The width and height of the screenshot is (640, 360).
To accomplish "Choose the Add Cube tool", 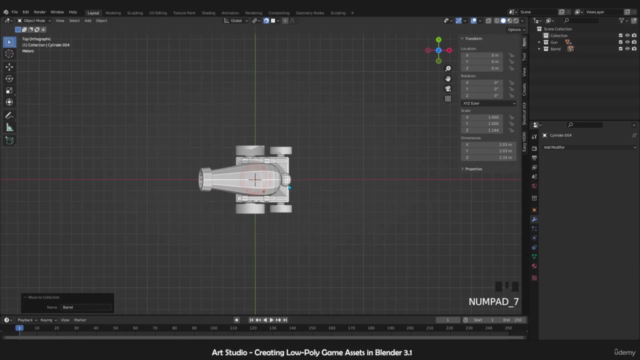I will click(9, 141).
